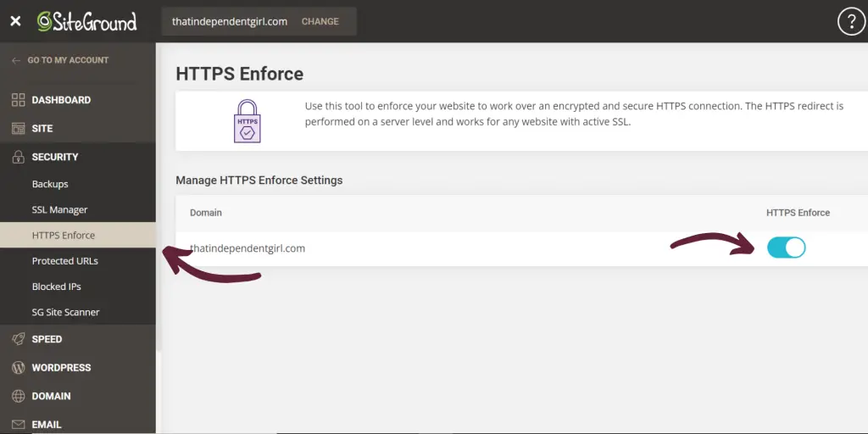Screen dimensions: 868x434
Task: Click the HTTPS Enforce page heading
Action: (239, 74)
